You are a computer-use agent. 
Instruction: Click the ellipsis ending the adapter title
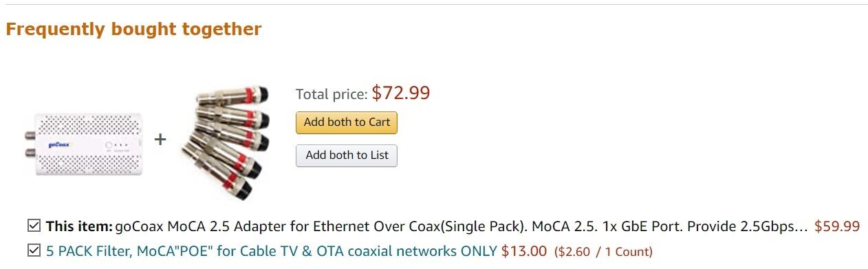(x=801, y=226)
